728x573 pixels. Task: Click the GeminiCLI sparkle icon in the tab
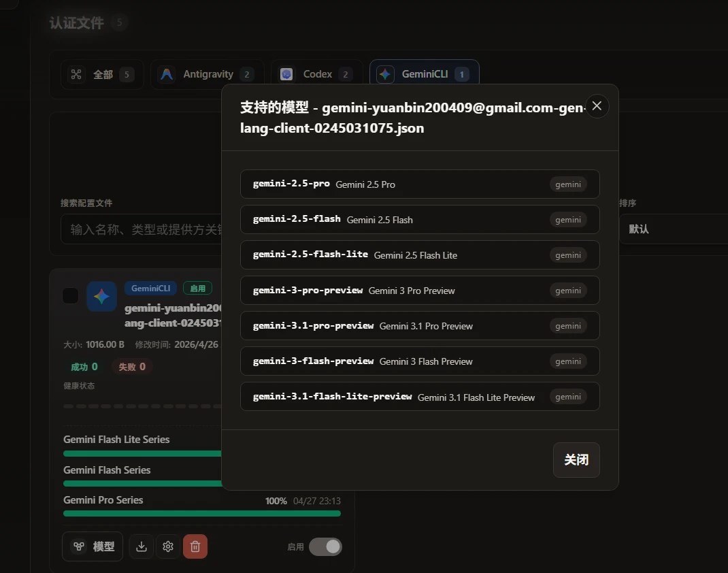point(385,74)
